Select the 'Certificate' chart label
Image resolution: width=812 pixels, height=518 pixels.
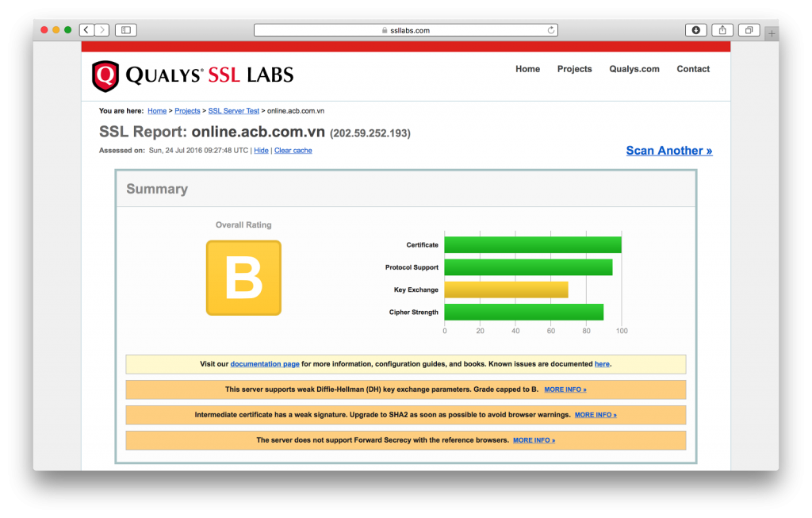click(422, 245)
